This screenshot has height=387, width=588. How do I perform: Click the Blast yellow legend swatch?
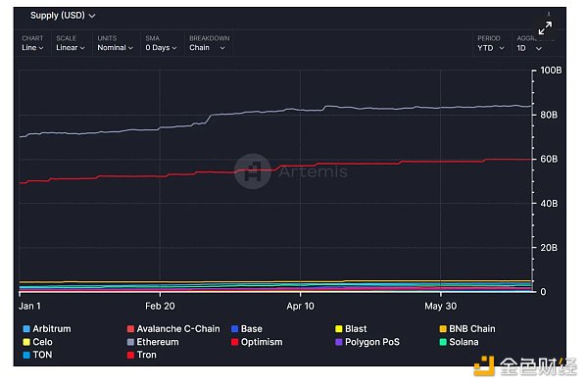339,329
